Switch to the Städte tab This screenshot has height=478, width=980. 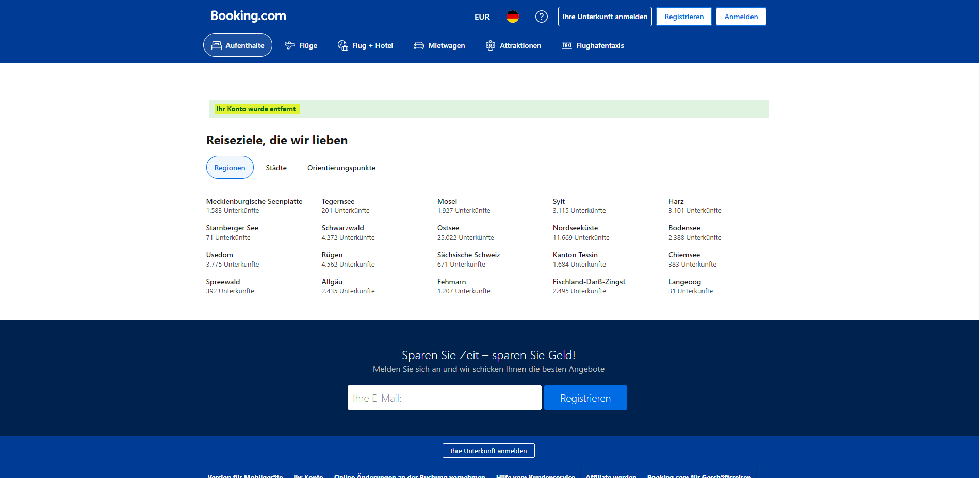pyautogui.click(x=276, y=168)
